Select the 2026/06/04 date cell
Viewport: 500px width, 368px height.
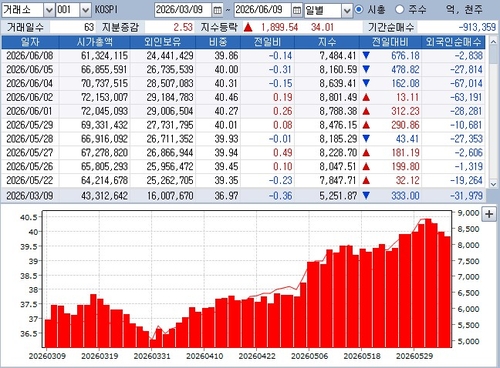tap(30, 83)
